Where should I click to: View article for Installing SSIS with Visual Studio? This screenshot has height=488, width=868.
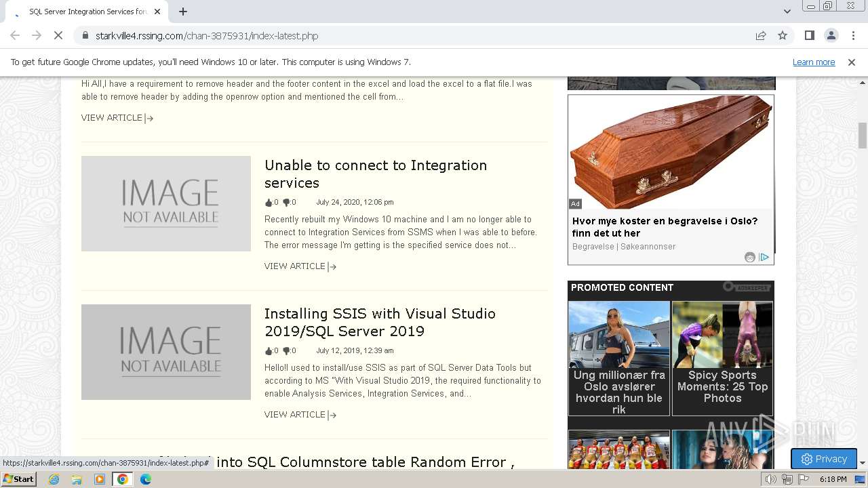click(x=300, y=415)
